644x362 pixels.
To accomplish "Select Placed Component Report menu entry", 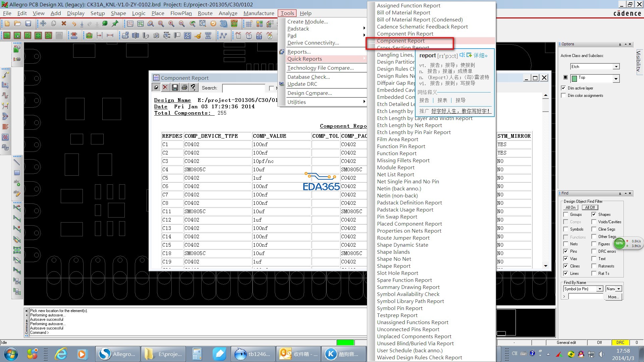I will [x=409, y=224].
